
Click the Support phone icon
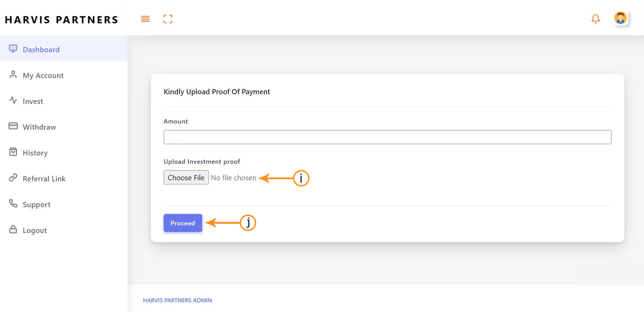pos(13,203)
